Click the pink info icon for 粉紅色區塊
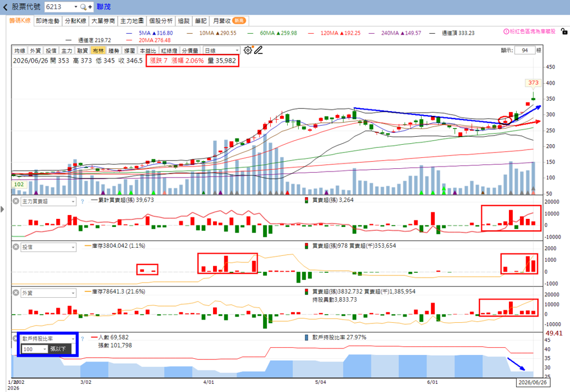This screenshot has width=570, height=392. (506, 32)
